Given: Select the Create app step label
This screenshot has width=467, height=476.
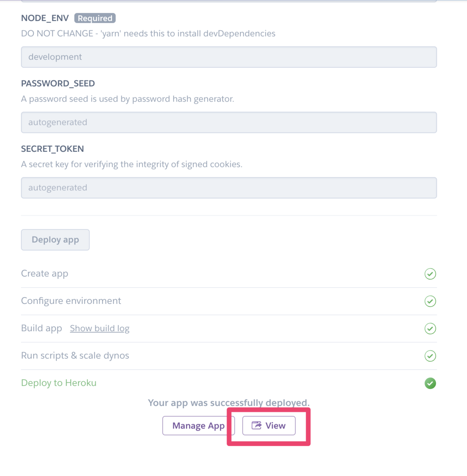Looking at the screenshot, I should [44, 274].
